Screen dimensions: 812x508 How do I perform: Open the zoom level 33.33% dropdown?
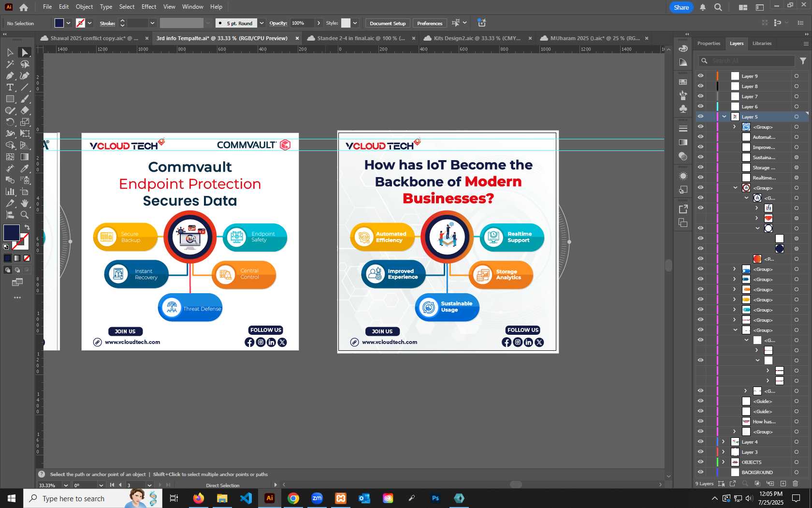coord(66,485)
